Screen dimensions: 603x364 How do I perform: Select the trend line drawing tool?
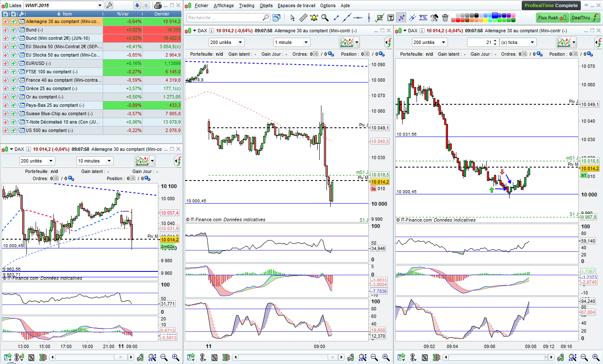(347, 18)
